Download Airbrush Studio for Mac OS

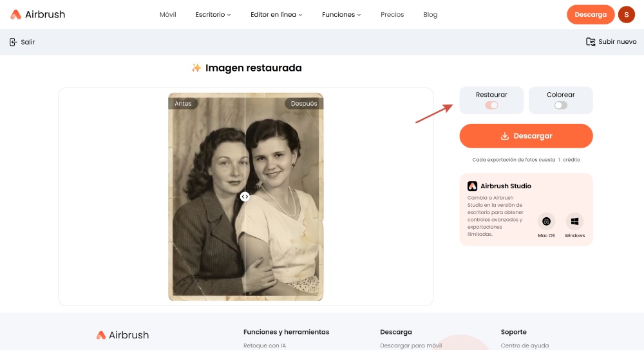point(546,221)
